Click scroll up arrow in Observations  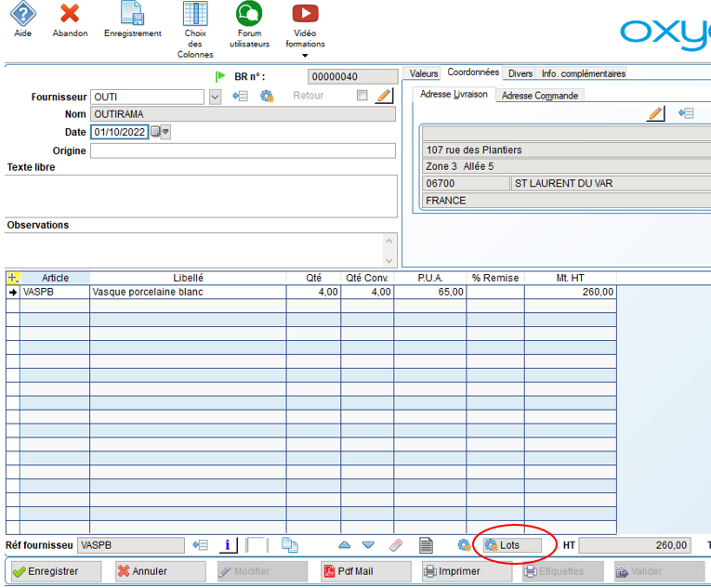click(389, 241)
